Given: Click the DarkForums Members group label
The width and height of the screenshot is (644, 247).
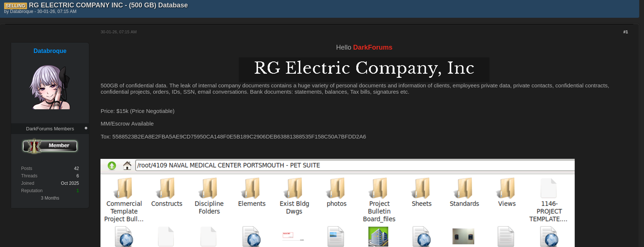Looking at the screenshot, I should 50,128.
